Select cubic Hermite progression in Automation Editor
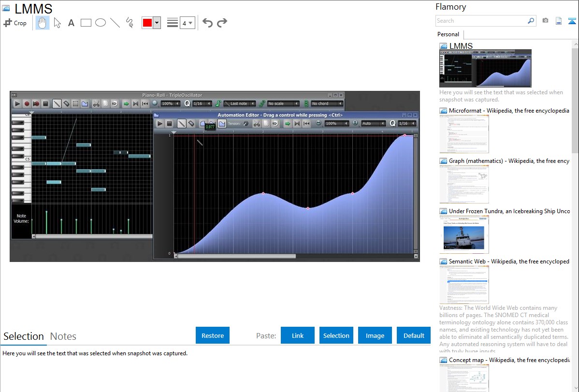This screenshot has height=392, width=579. tap(222, 123)
